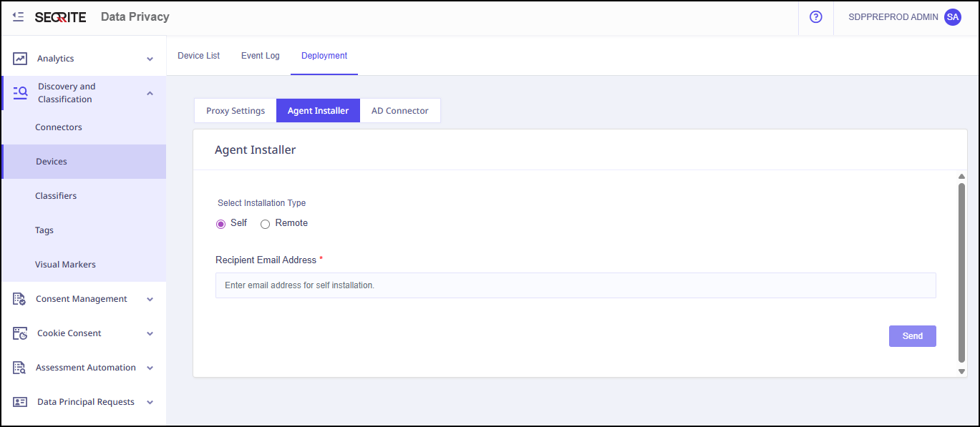Click the Cookie Consent icon
The height and width of the screenshot is (427, 980).
(x=20, y=333)
